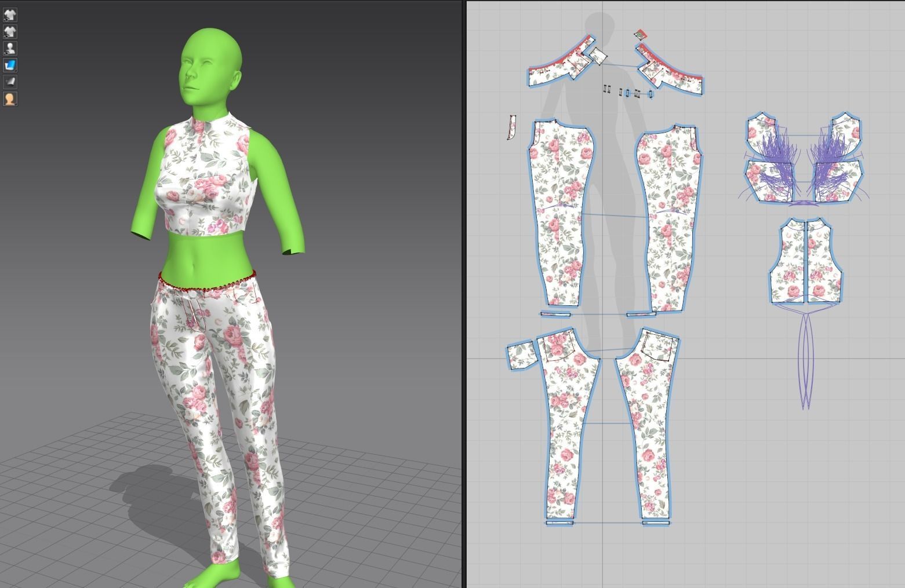Select the upper-left pant leg pattern piece
This screenshot has width=905, height=588.
[561, 213]
